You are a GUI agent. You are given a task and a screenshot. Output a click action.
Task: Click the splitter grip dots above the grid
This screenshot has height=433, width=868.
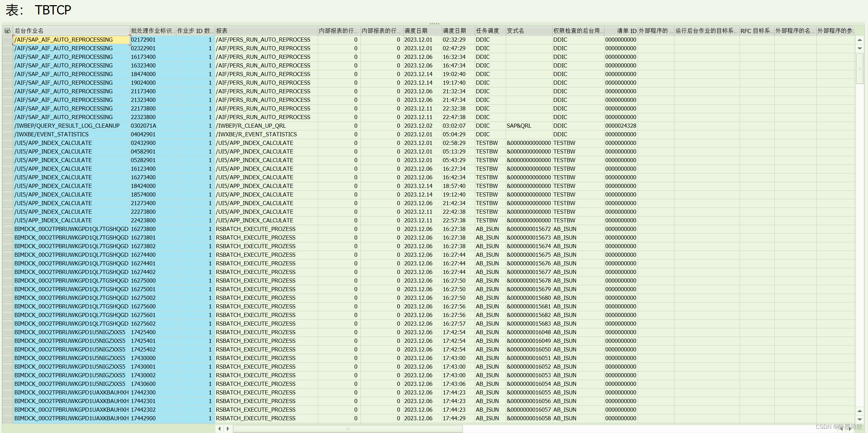434,24
